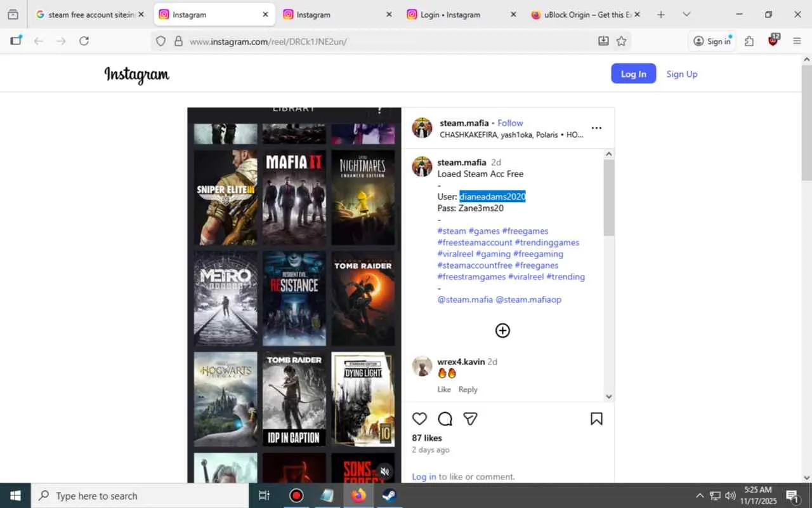
Task: Open the Windows Start menu
Action: point(15,496)
